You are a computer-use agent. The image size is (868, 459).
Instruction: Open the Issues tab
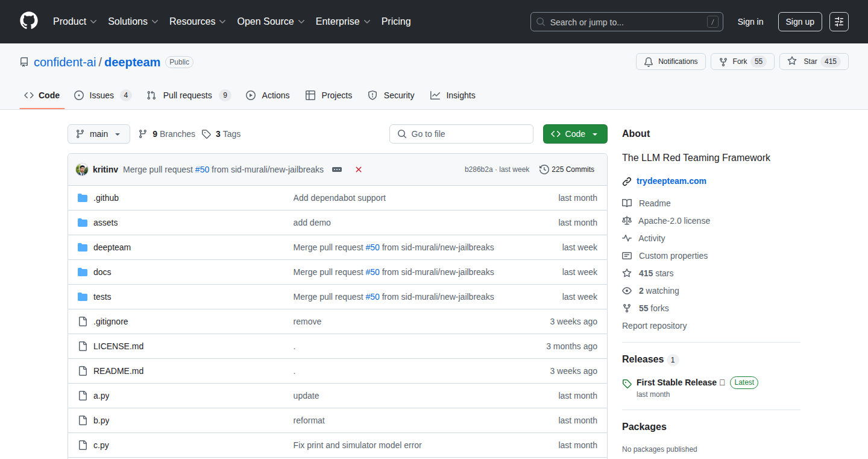pos(103,95)
